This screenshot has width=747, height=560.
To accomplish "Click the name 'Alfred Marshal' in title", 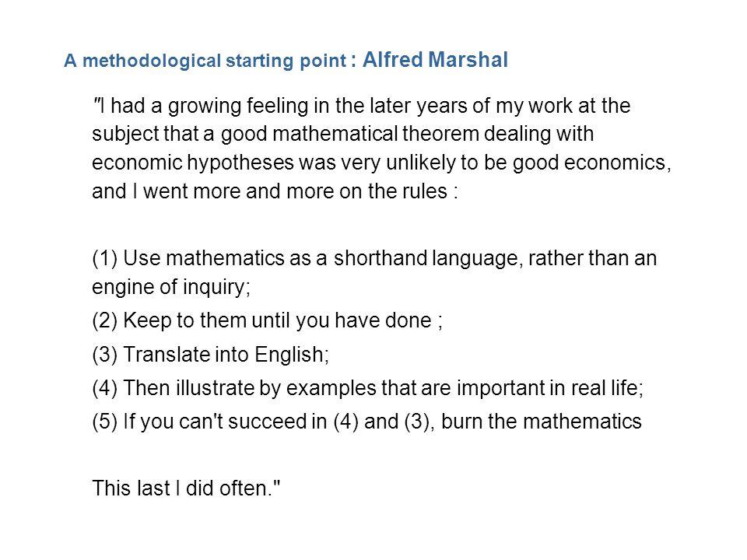I will pos(436,60).
